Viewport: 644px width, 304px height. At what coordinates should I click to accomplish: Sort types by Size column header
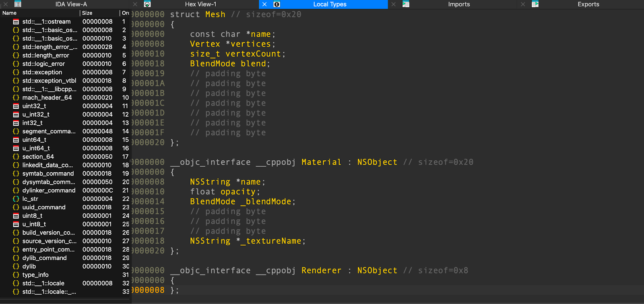pyautogui.click(x=87, y=13)
